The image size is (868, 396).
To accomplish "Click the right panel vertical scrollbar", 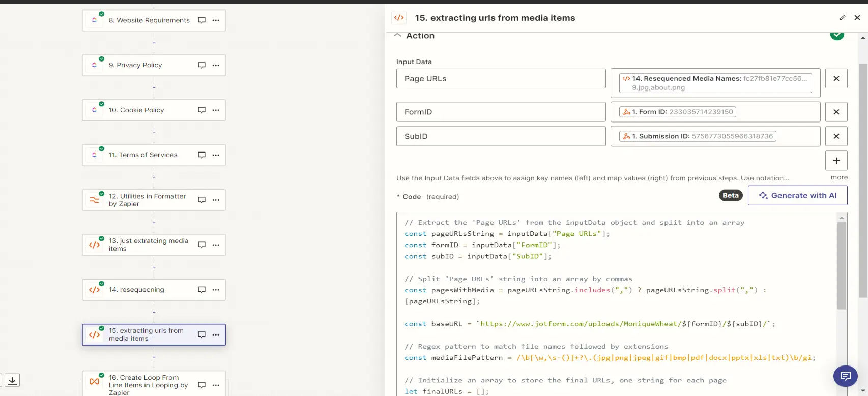I will pos(863,180).
